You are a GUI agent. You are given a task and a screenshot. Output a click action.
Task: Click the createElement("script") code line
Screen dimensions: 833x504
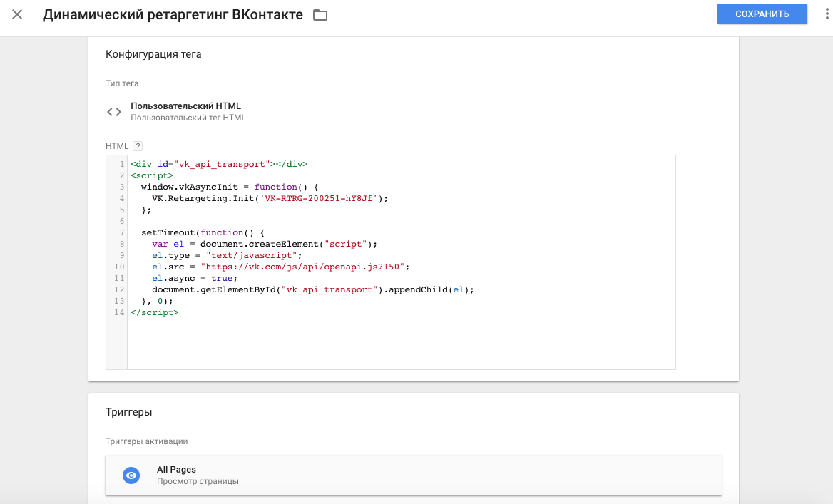pos(265,245)
